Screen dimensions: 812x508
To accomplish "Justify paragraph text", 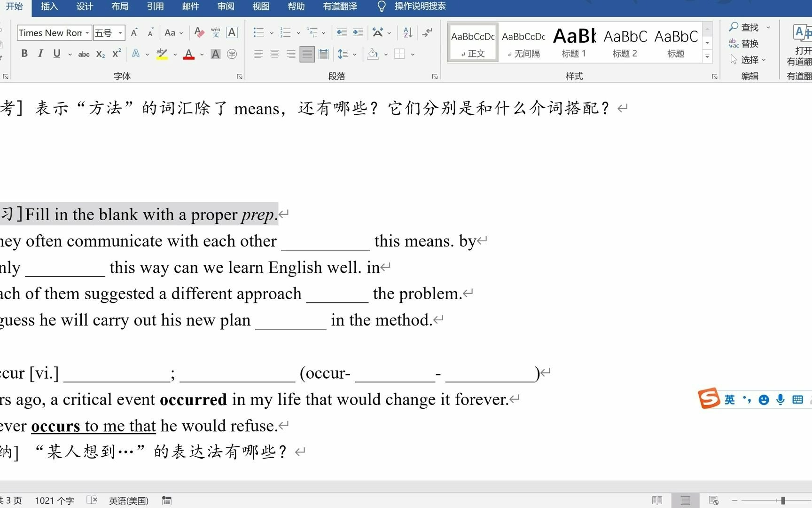I will click(307, 54).
